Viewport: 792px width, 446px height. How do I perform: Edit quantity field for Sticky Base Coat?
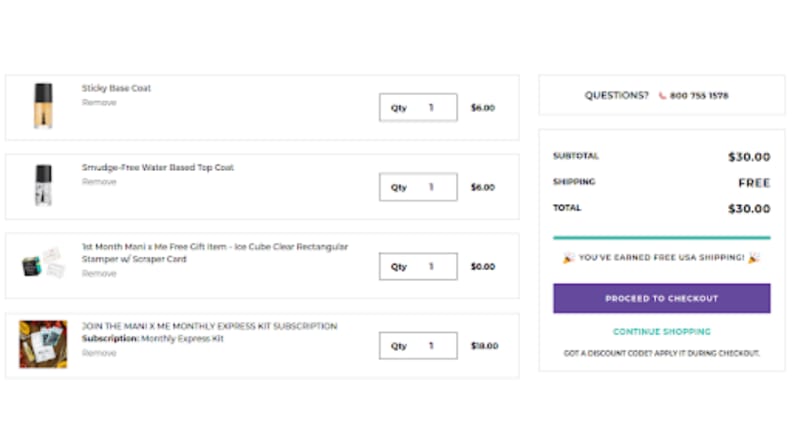click(418, 107)
